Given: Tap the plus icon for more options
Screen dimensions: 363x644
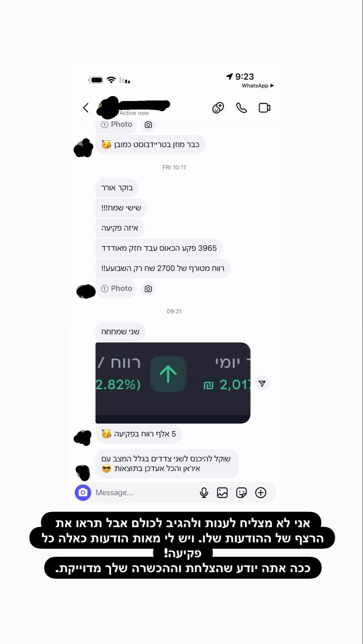Looking at the screenshot, I should click(x=261, y=493).
